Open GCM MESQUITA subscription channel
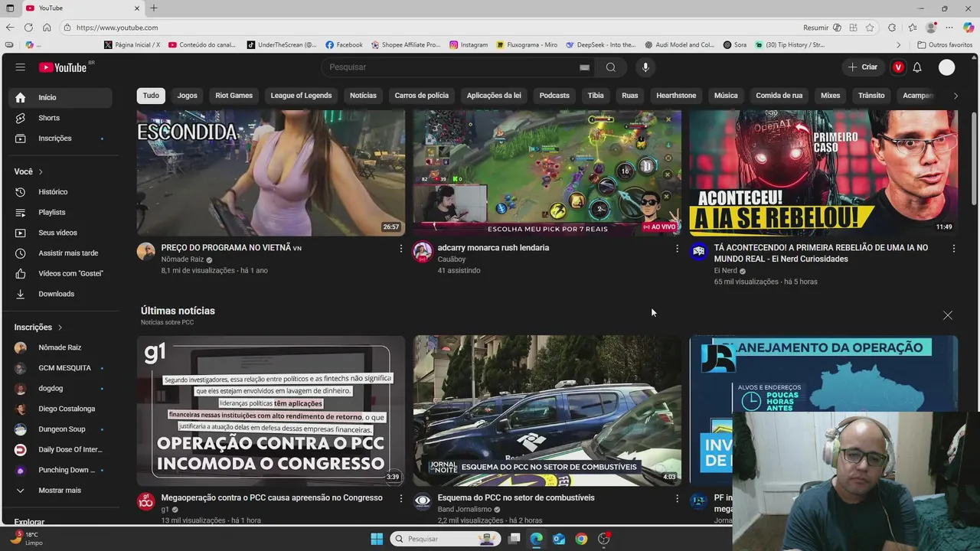980x551 pixels. coord(60,368)
